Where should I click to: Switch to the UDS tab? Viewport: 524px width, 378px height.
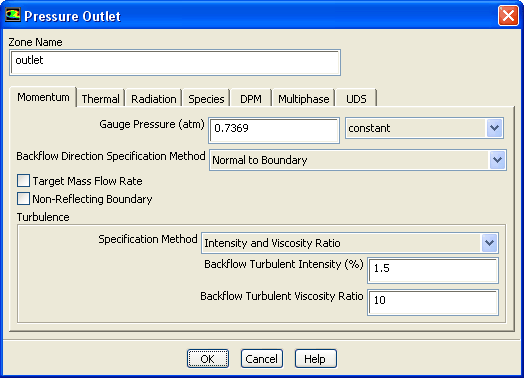click(x=356, y=99)
